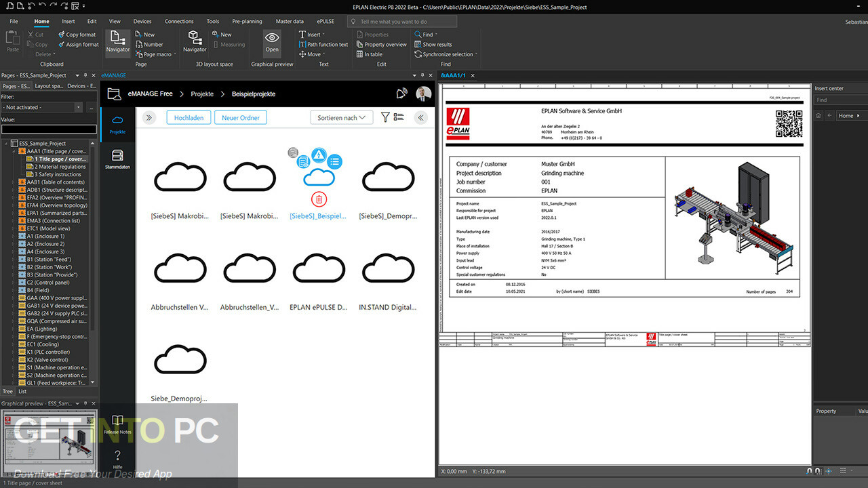Open Release Notes in eMANAGE sidebar
Image resolution: width=868 pixels, height=488 pixels.
117,424
